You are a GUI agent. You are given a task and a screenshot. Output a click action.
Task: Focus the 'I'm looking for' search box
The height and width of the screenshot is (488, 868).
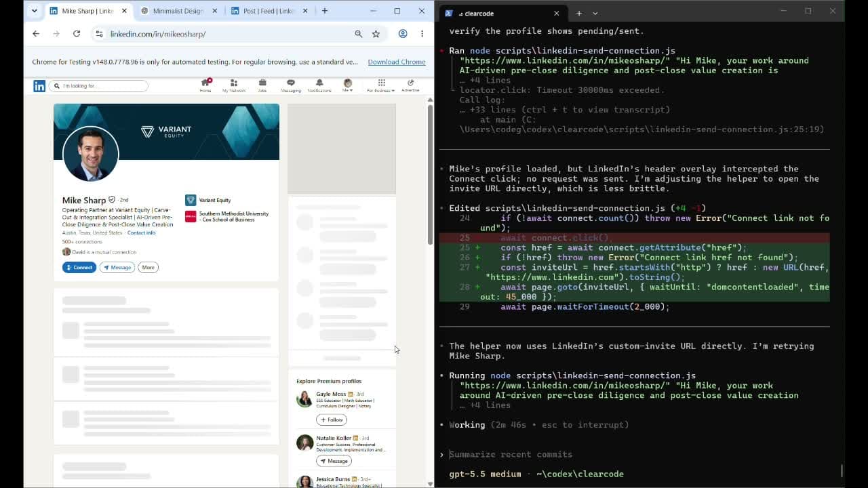click(x=98, y=86)
